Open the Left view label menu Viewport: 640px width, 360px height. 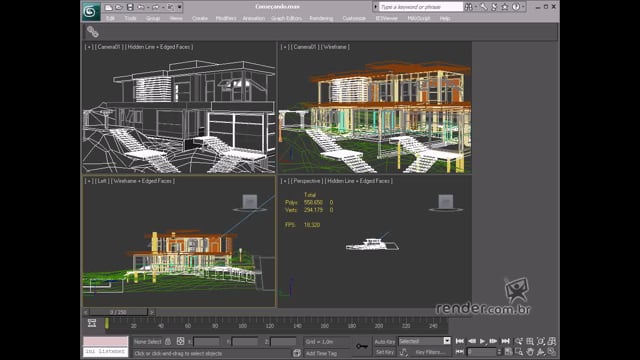click(x=101, y=181)
